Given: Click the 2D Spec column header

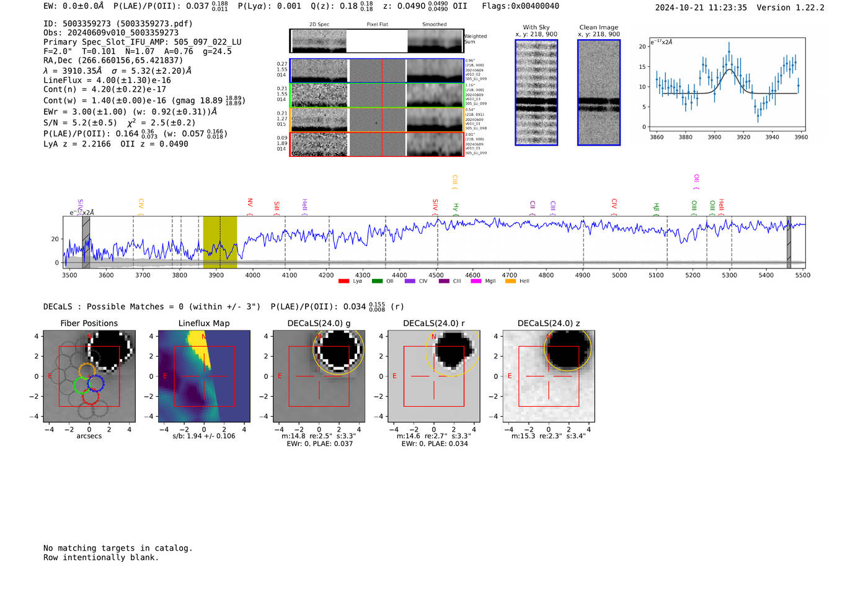Looking at the screenshot, I should pyautogui.click(x=319, y=25).
